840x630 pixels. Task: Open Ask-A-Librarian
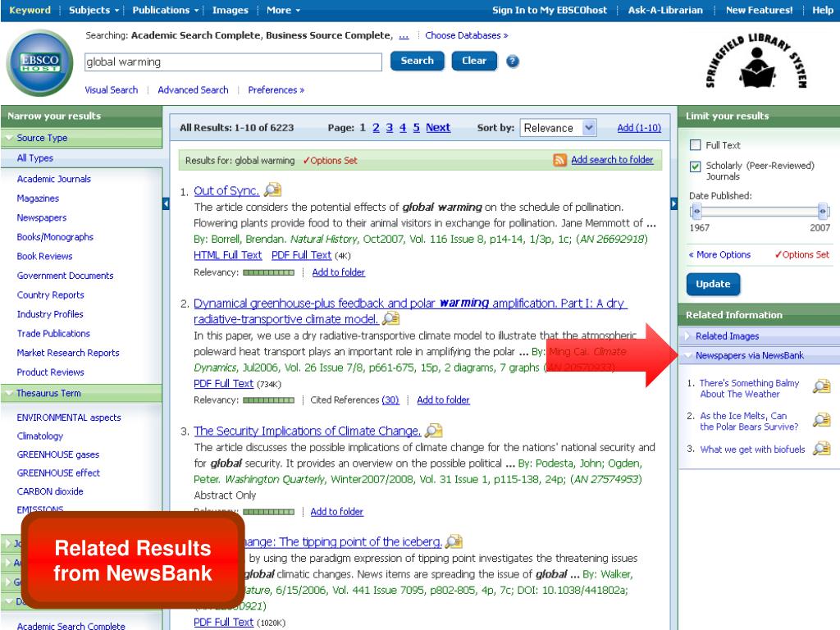[664, 10]
